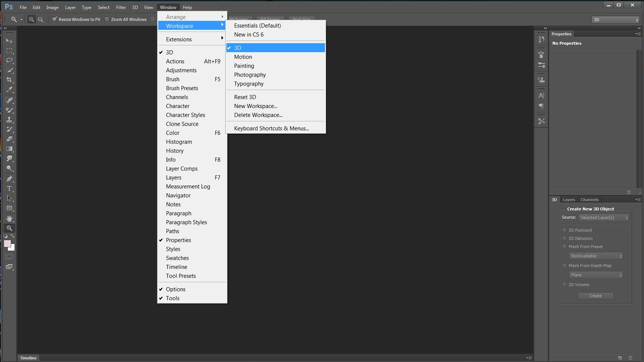Select the Eraser tool

point(9,139)
